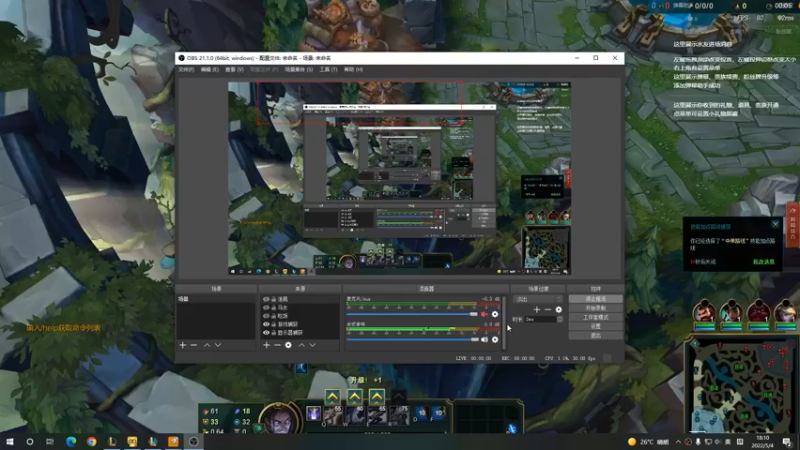Remove the selected source with minus icon
This screenshot has width=800, height=450.
tap(277, 345)
